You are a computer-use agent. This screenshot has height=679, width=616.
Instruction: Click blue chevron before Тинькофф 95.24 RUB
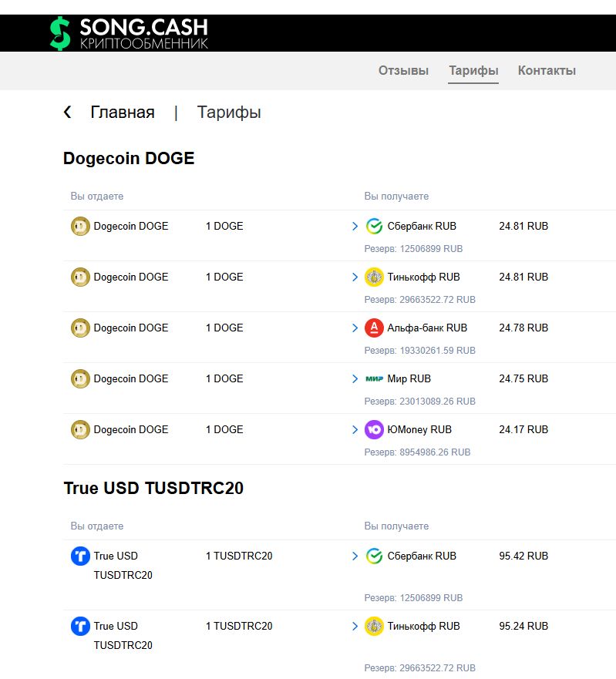(x=355, y=626)
